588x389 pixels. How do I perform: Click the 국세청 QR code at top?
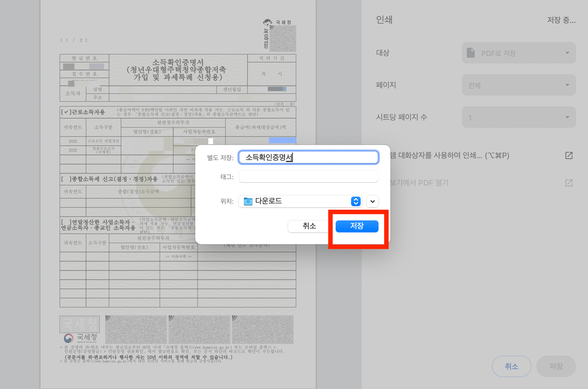coord(283,38)
